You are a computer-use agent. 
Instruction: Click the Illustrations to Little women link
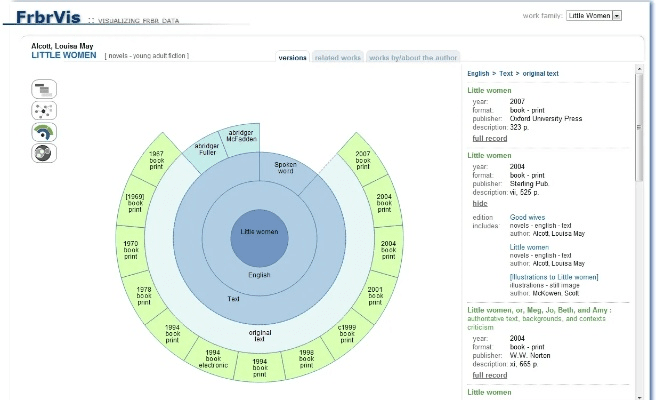click(553, 276)
